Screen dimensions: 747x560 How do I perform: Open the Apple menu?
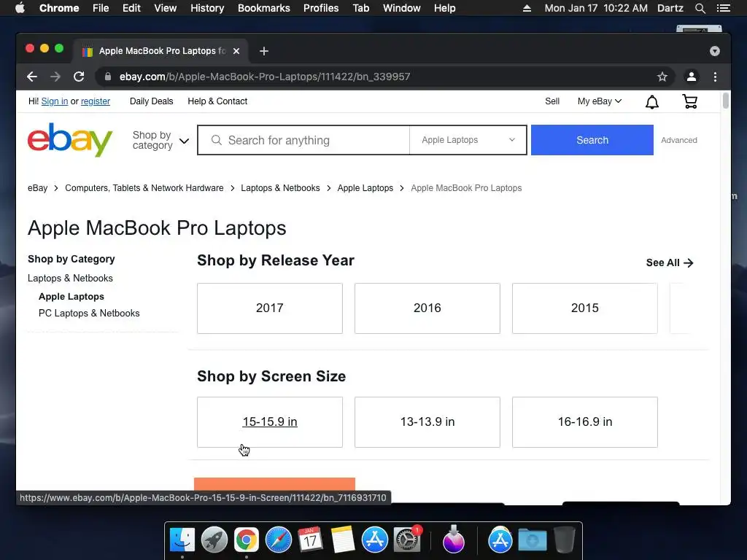tap(20, 7)
